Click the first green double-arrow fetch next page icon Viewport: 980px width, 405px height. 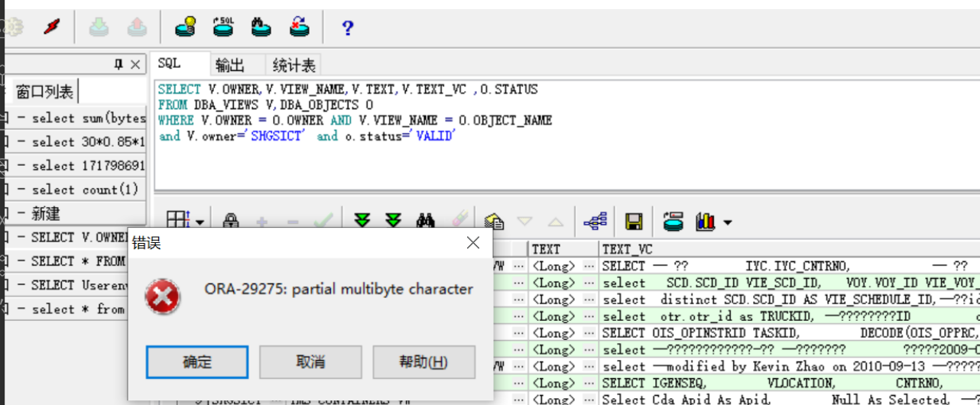pos(362,222)
